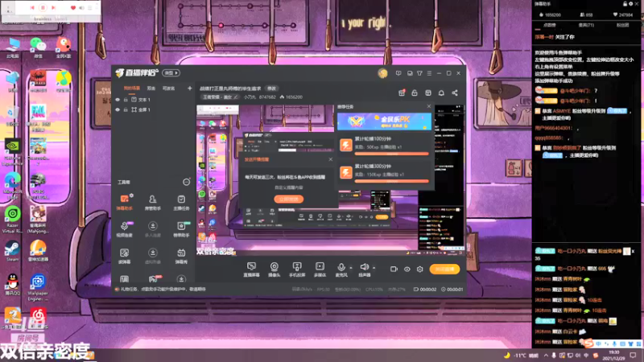Viewport: 644px width, 362px height.
Task: Open the 主播任务 tool
Action: (x=181, y=203)
